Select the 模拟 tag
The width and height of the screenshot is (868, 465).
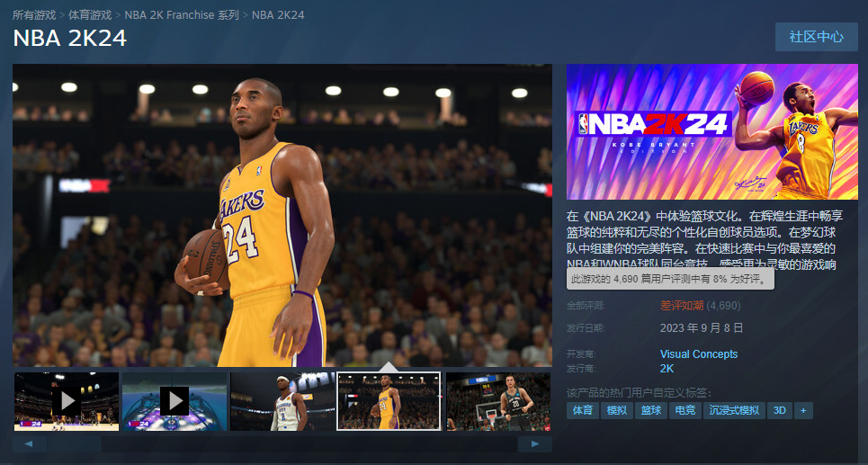(617, 410)
